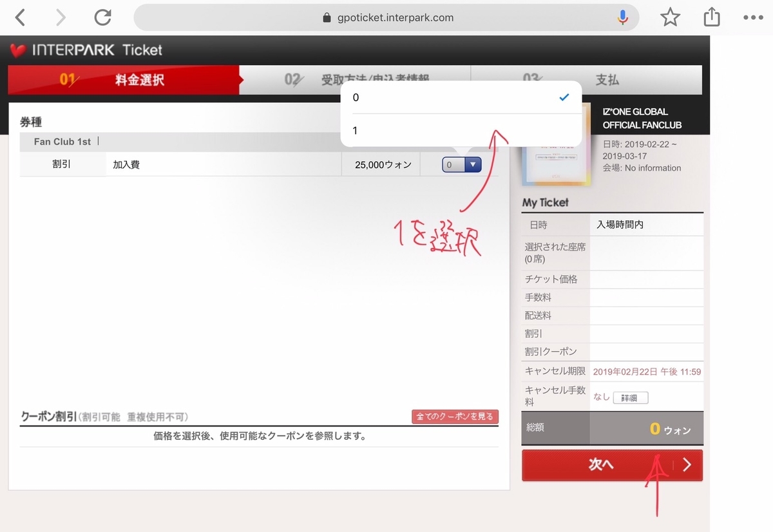Tap the microphone voice search icon
This screenshot has height=532, width=773.
click(x=622, y=17)
